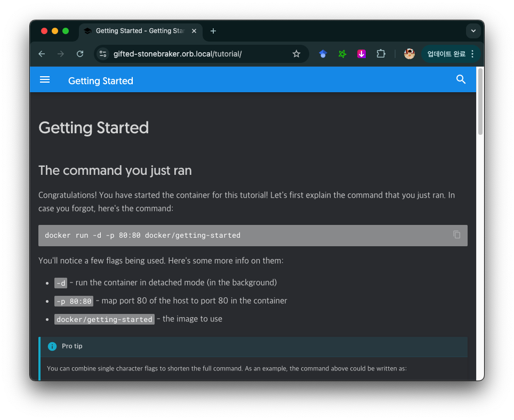Viewport: 514px width, 420px height.
Task: View site information icon
Action: pos(103,54)
